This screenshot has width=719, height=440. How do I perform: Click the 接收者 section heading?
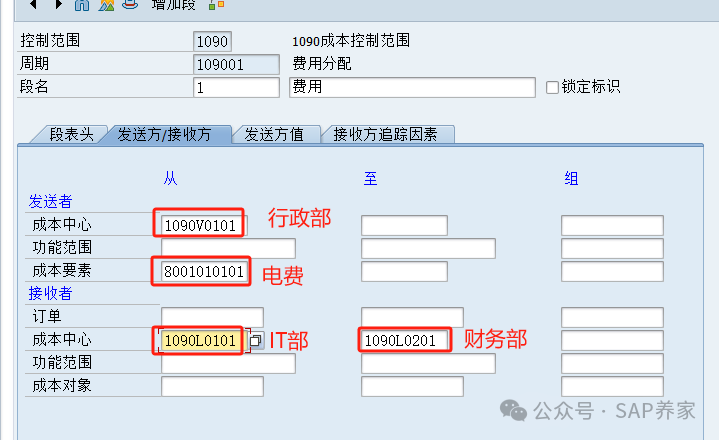coord(50,293)
